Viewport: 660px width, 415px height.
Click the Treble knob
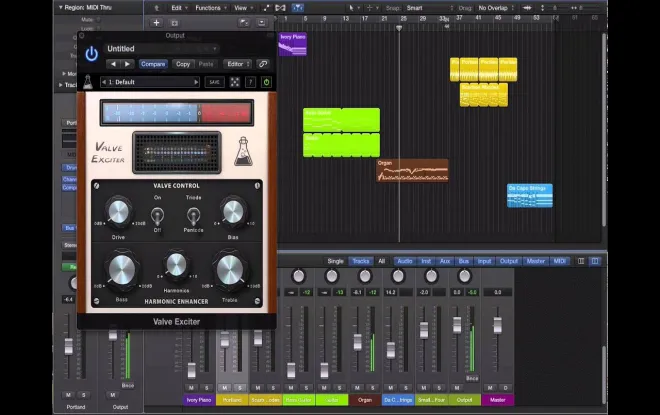[x=230, y=270]
